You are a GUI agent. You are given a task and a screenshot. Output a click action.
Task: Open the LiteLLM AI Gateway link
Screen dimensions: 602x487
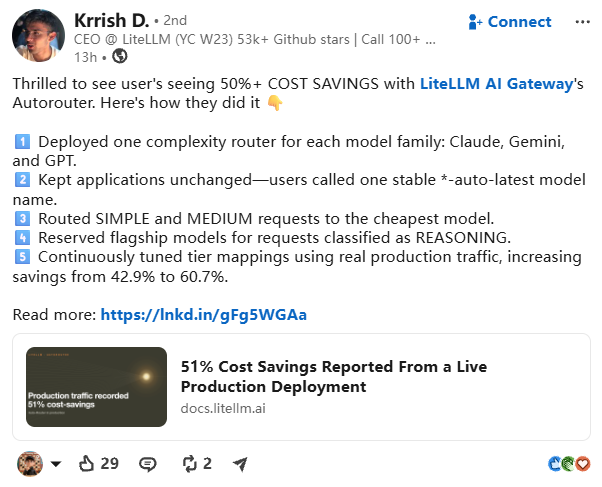[x=496, y=83]
